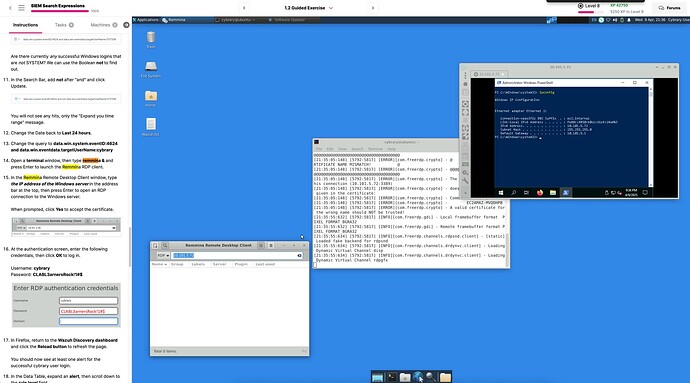Click the PowerShell window scrollbar
The width and height of the screenshot is (690, 383).
pos(651,136)
